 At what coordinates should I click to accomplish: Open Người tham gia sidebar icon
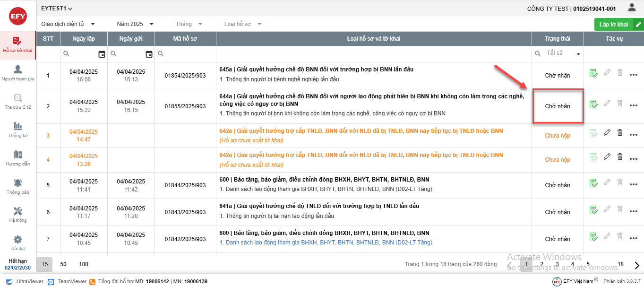(x=17, y=73)
